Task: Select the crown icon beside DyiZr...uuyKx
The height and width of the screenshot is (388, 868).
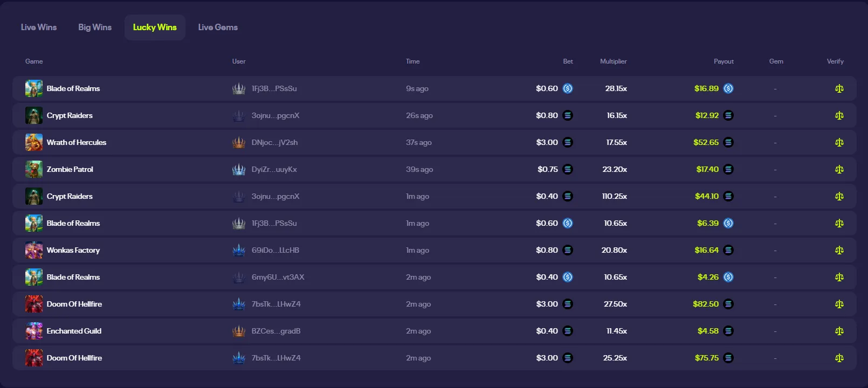Action: pyautogui.click(x=239, y=169)
